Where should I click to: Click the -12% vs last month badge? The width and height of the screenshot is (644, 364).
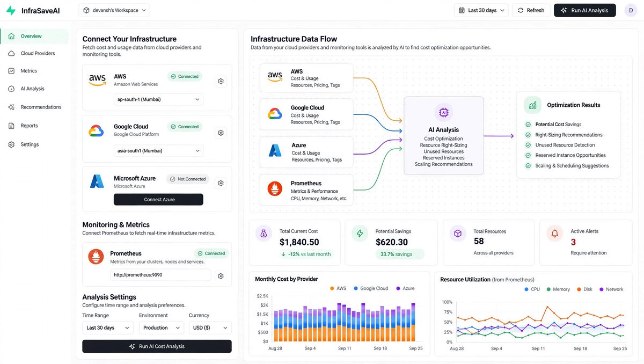tap(306, 254)
